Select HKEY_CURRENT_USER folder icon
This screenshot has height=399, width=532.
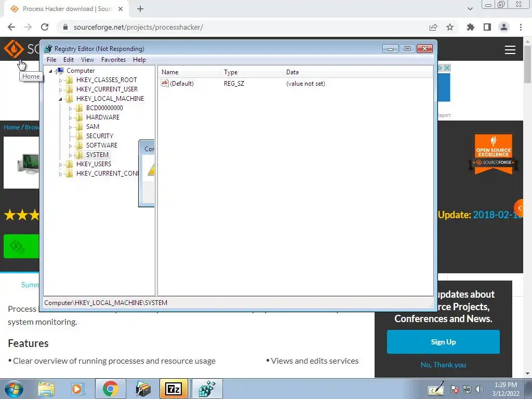click(69, 89)
